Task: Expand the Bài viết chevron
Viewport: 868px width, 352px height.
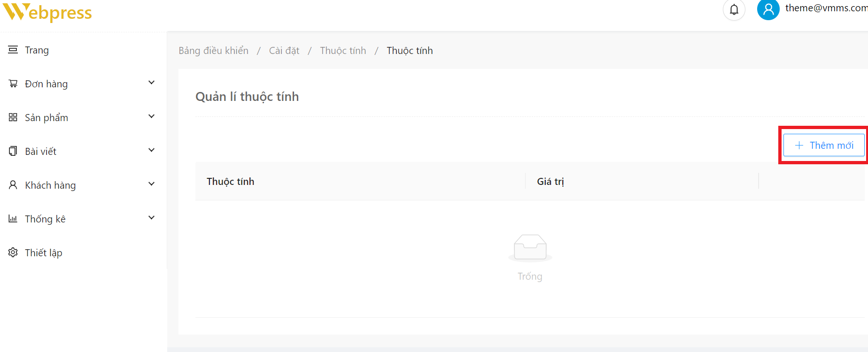Action: point(151,151)
